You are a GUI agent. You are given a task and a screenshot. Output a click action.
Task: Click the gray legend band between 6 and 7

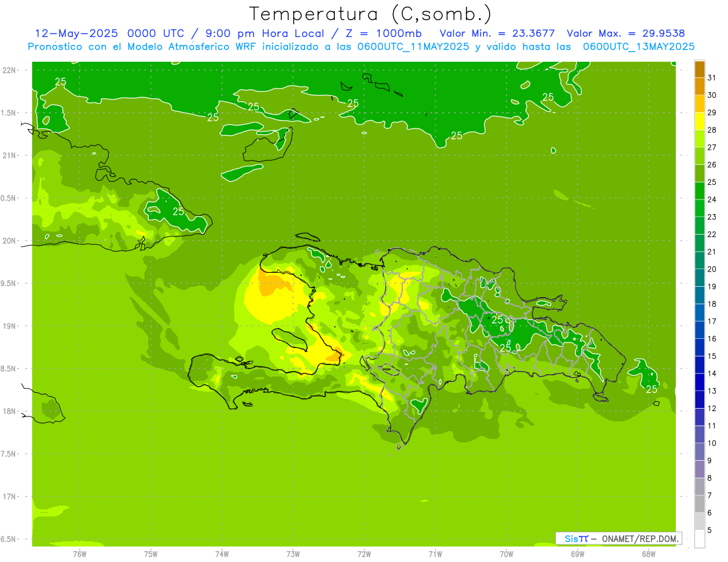[x=699, y=504]
